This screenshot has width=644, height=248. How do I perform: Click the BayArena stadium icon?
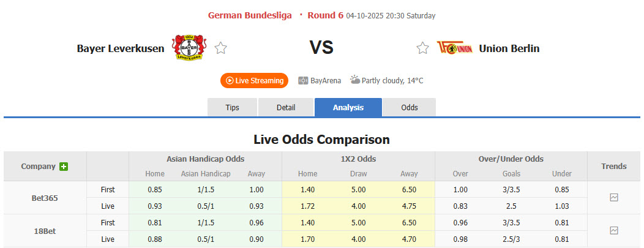303,80
